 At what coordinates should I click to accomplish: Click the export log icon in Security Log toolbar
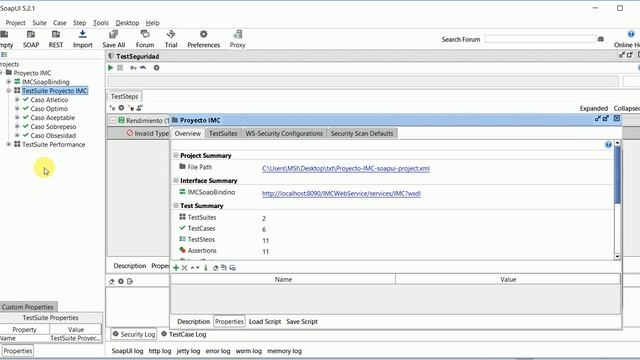pos(130,281)
